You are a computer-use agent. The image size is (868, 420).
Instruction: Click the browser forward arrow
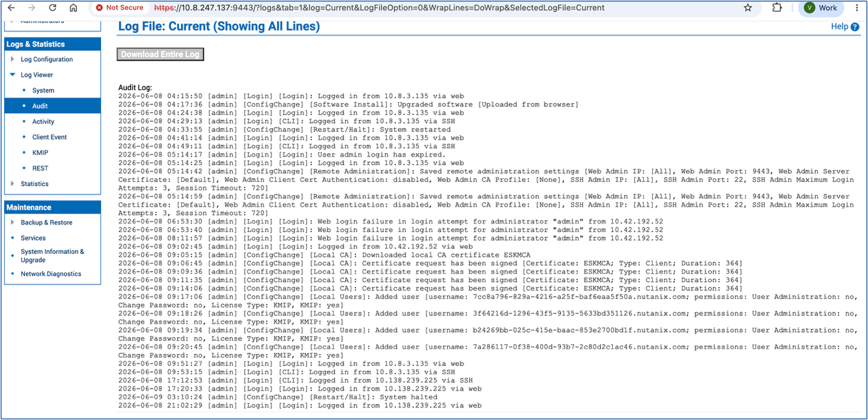pyautogui.click(x=32, y=8)
